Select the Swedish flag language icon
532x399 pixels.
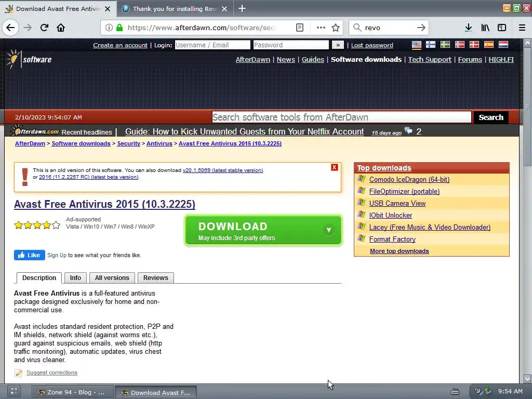pos(445,45)
